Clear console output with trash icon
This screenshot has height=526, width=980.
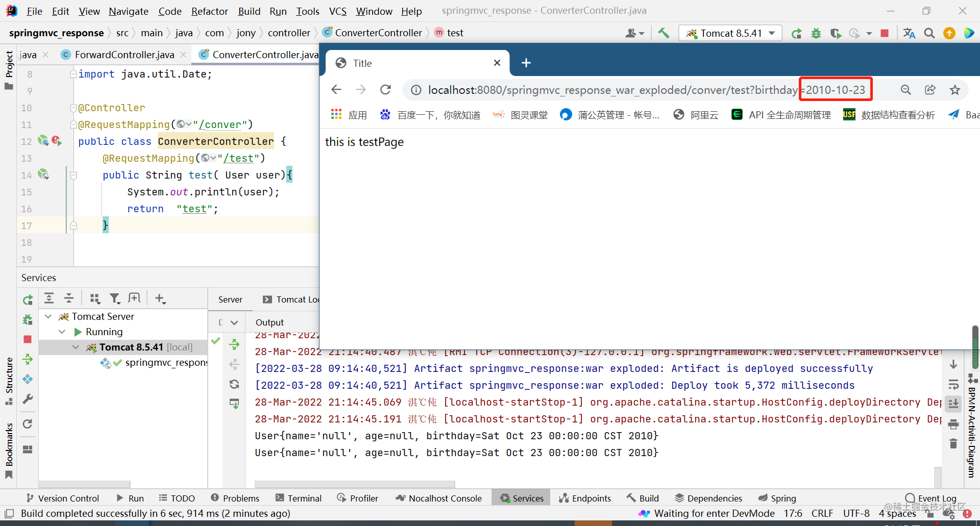[x=953, y=444]
